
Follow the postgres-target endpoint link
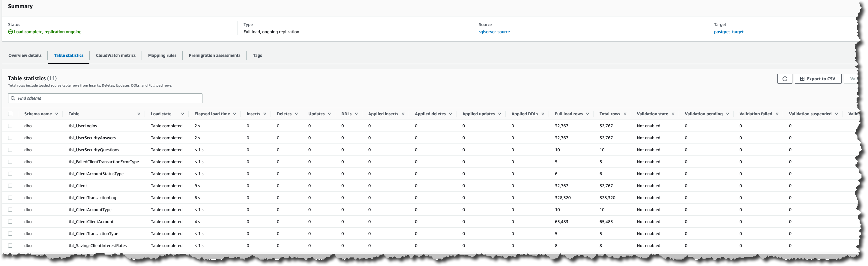[x=729, y=32]
